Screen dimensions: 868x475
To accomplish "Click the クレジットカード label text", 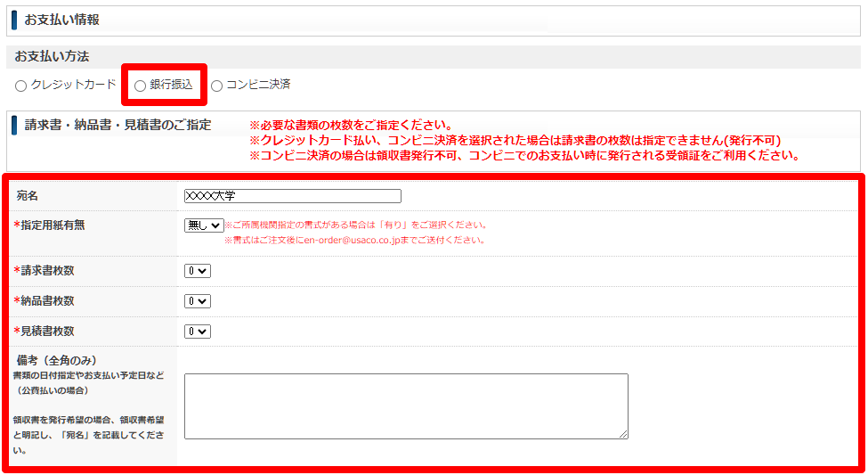I will pos(73,86).
